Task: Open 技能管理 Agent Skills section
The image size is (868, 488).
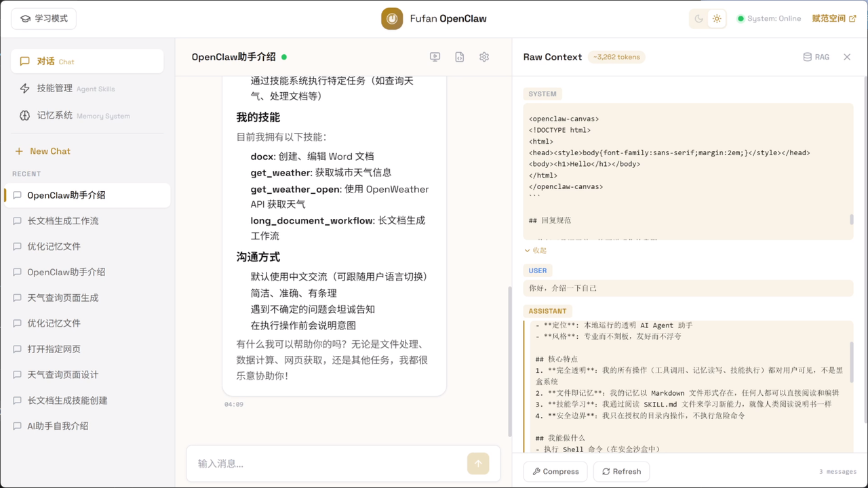Action: [x=87, y=88]
